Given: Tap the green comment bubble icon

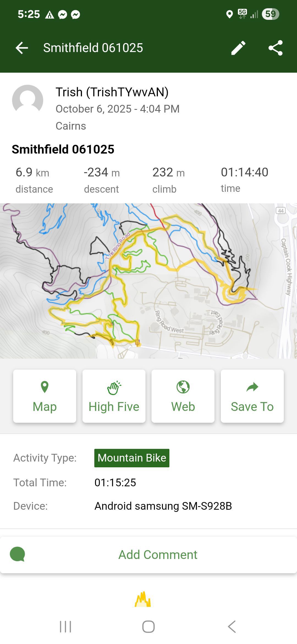Looking at the screenshot, I should pyautogui.click(x=17, y=554).
